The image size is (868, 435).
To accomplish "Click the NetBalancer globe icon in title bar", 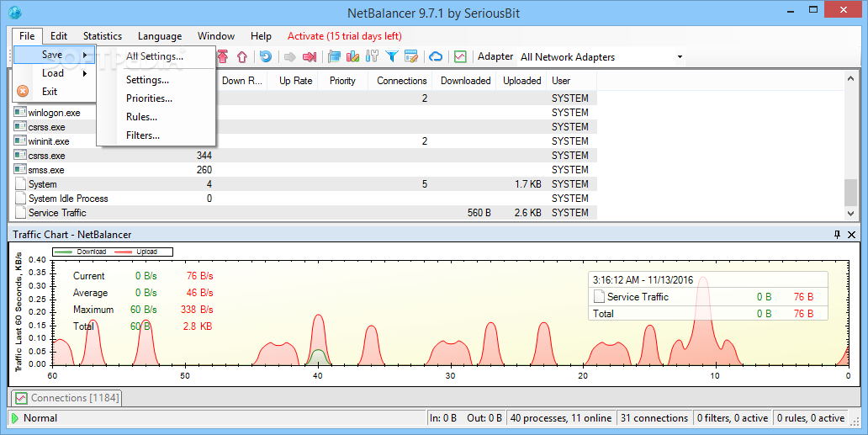I will pyautogui.click(x=14, y=12).
